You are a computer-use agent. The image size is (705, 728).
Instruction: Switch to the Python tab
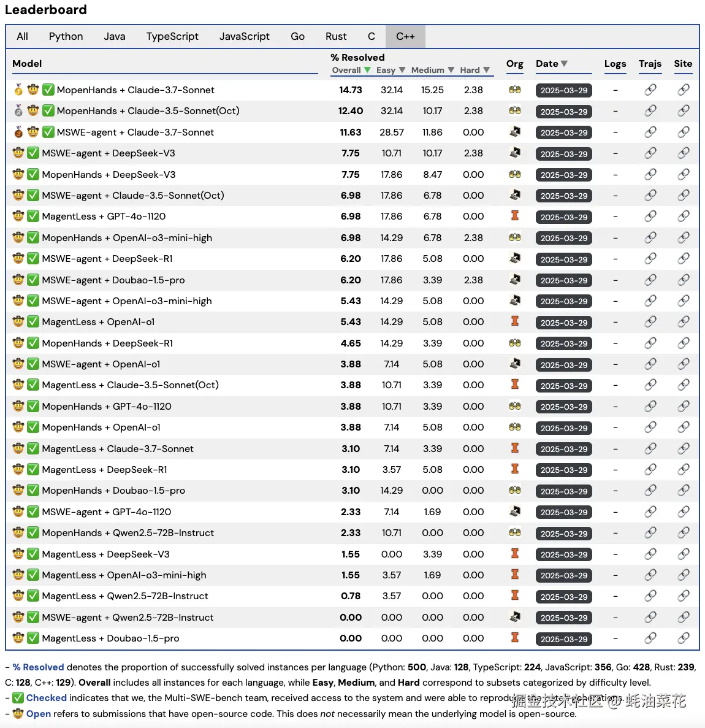(x=66, y=36)
